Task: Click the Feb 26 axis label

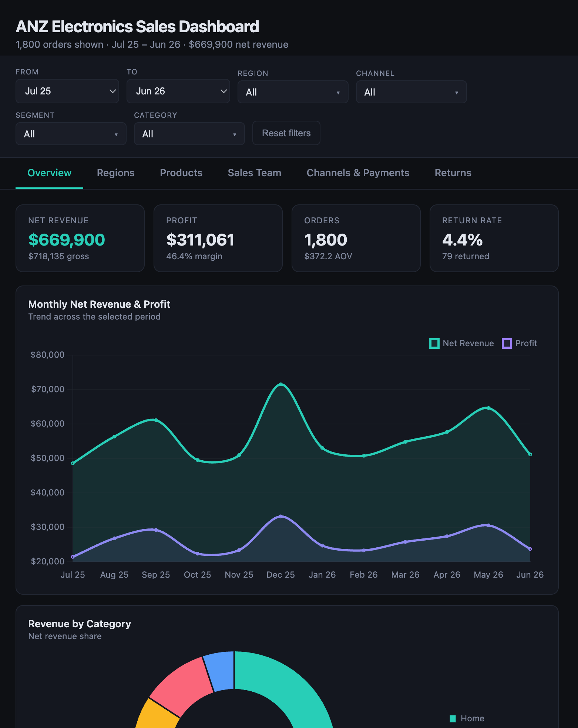Action: 364,575
